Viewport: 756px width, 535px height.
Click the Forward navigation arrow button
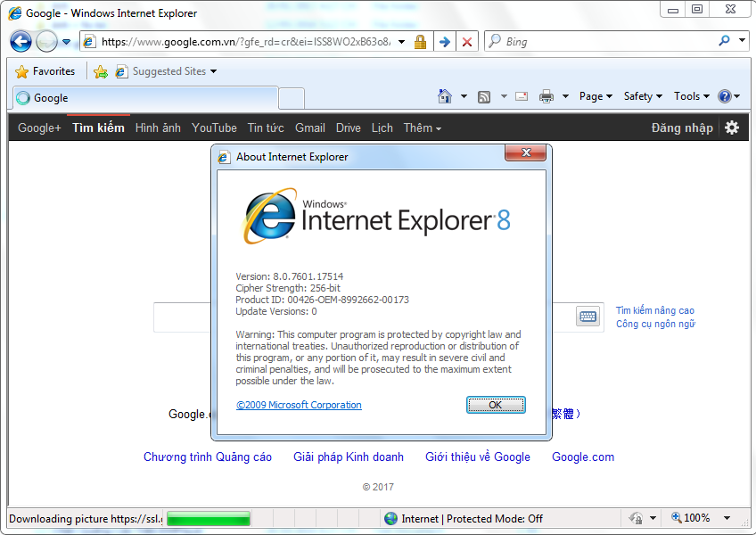(46, 42)
